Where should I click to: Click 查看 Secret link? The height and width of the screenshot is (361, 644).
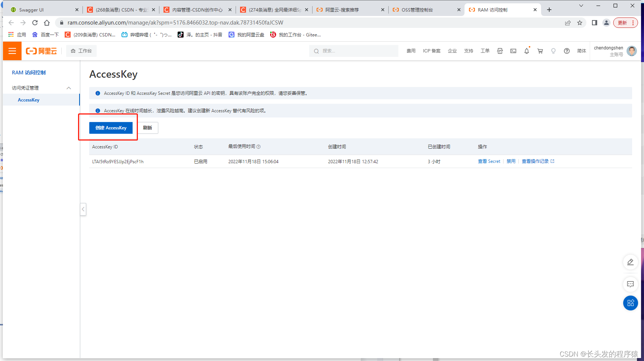(x=489, y=161)
